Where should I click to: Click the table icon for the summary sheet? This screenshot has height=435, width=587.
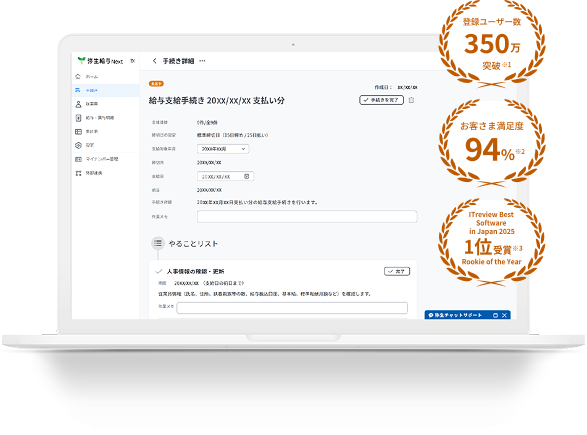point(78,132)
